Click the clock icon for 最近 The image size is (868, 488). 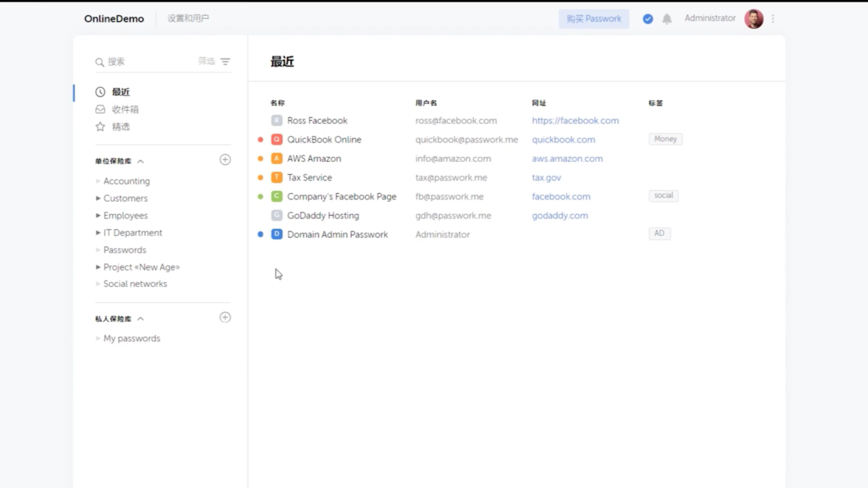(101, 92)
